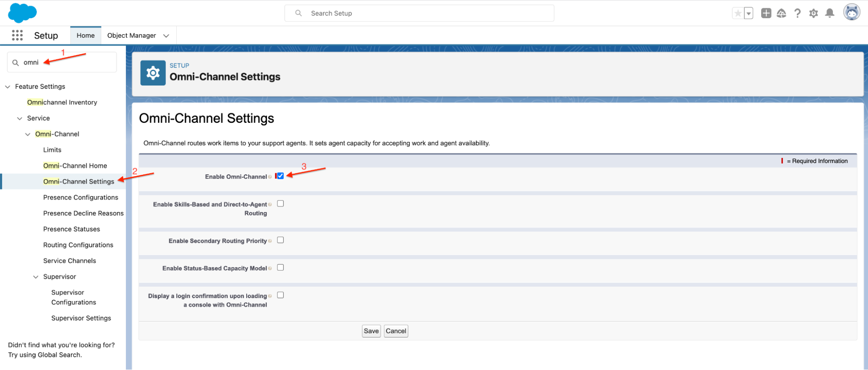Collapse the Supervisor tree node
Viewport: 868px width, 370px height.
(36, 277)
